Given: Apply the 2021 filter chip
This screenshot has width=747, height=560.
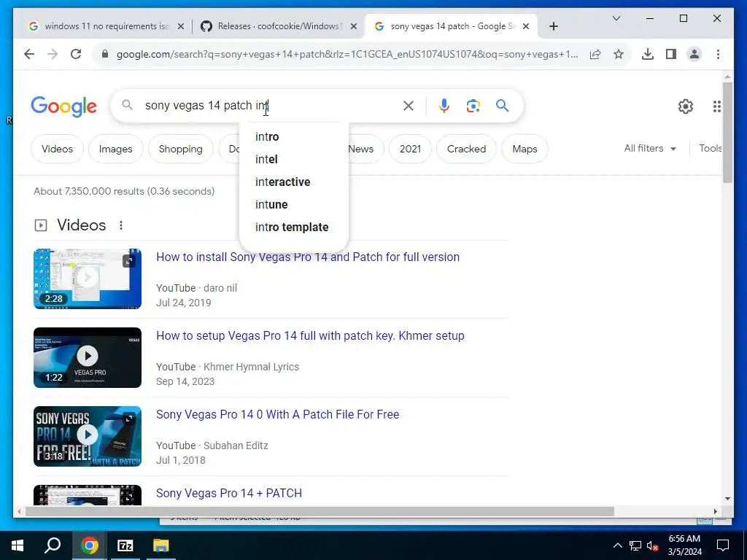Looking at the screenshot, I should [x=410, y=149].
